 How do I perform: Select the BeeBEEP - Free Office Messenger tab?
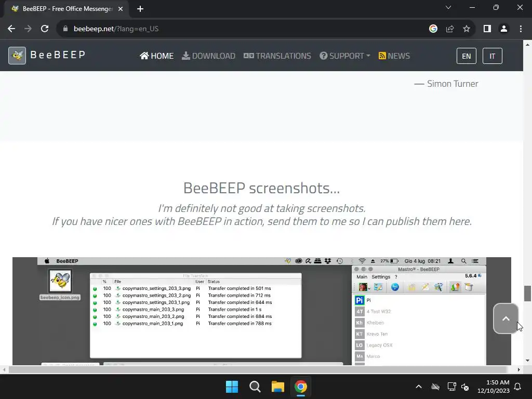pos(66,9)
